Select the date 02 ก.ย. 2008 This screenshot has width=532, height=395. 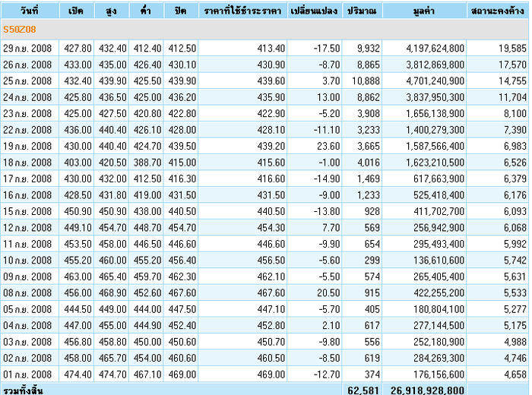[27, 358]
